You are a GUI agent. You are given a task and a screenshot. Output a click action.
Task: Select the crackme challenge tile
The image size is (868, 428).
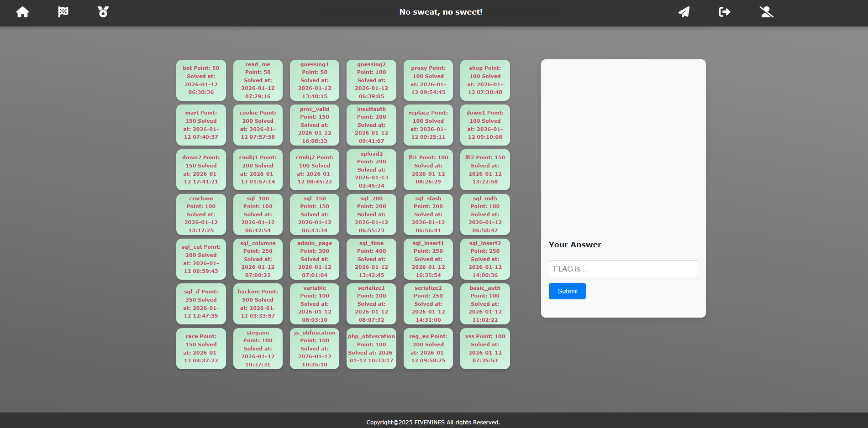point(201,214)
